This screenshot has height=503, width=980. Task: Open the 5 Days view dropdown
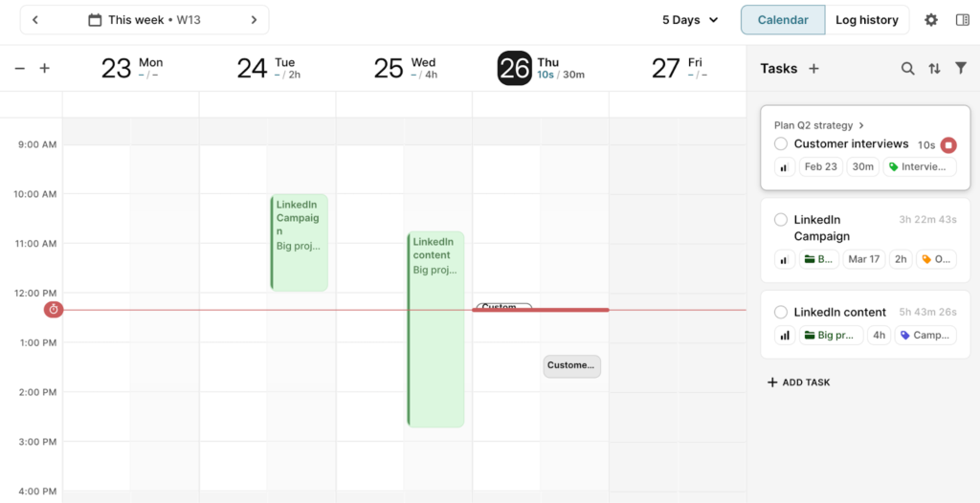point(690,20)
